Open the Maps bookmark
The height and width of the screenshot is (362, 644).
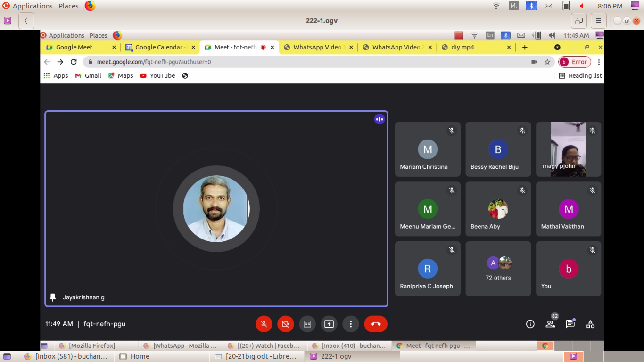(121, 75)
